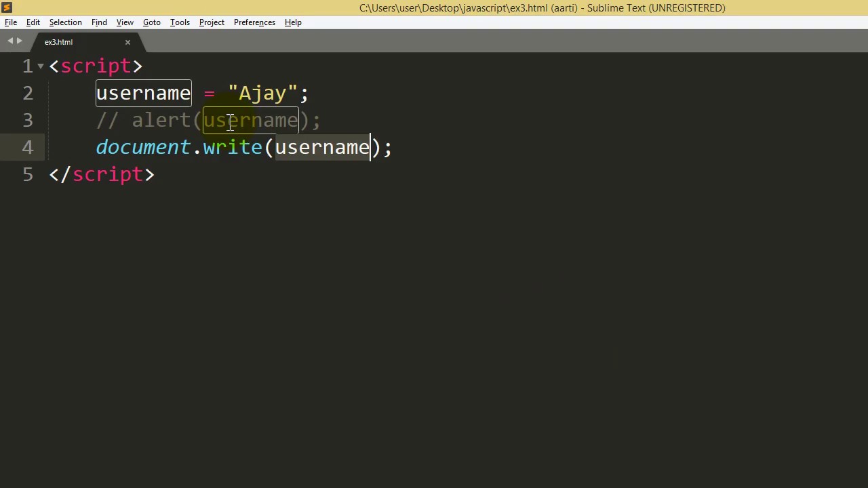Click the Sublime Text icon in title bar
This screenshot has height=488, width=868.
click(7, 7)
